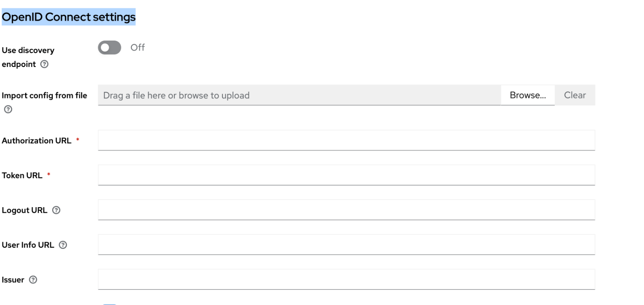Click the Issuer help question-mark icon
The width and height of the screenshot is (644, 305).
[33, 280]
